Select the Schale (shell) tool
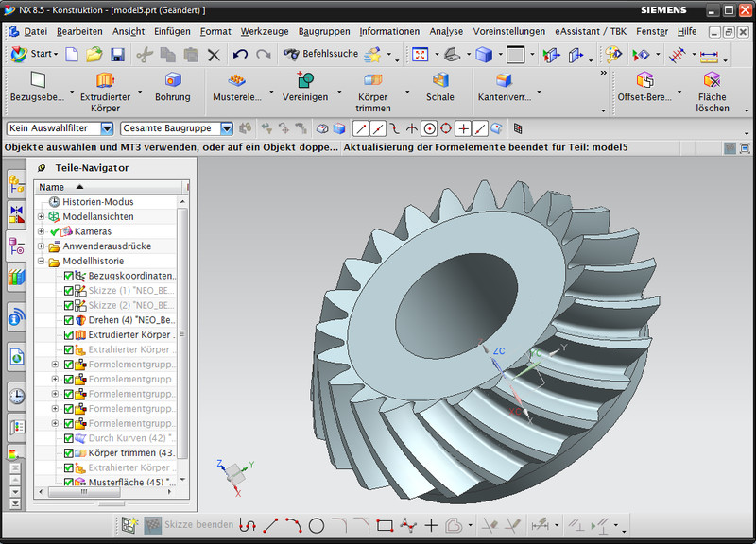Viewport: 756px width, 544px height. click(x=439, y=80)
